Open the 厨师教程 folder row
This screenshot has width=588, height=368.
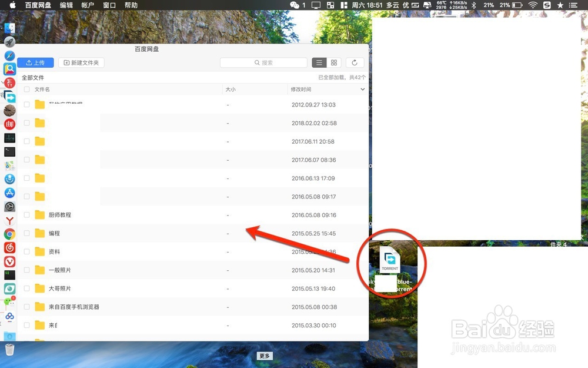(x=193, y=215)
